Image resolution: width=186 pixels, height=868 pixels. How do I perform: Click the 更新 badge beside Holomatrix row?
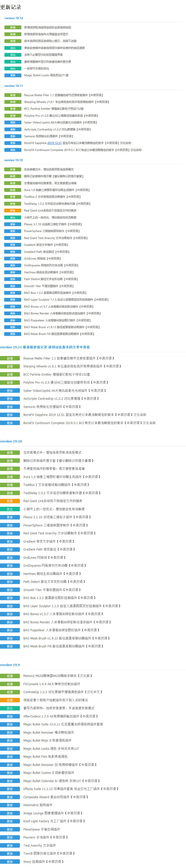(10, 805)
